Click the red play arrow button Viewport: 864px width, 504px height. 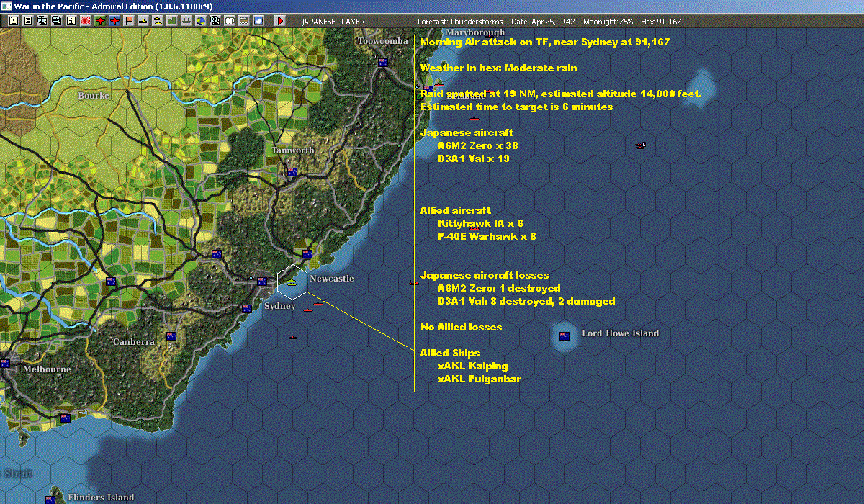point(280,21)
